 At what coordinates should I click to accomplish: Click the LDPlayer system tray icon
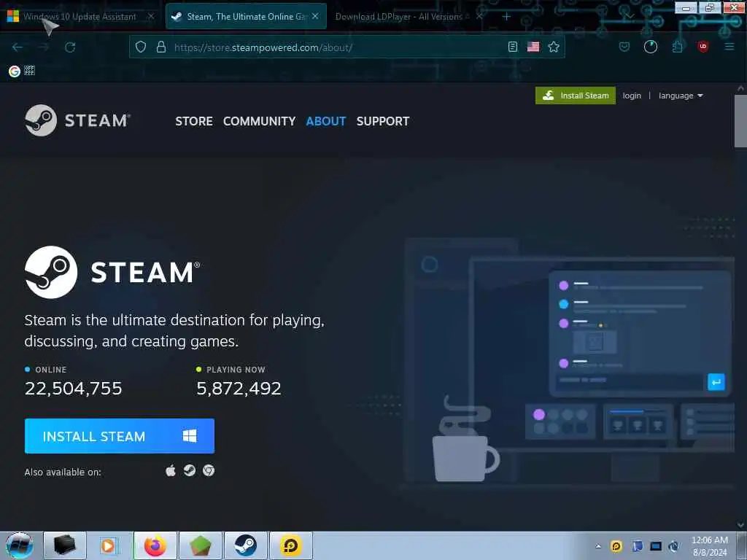[x=616, y=546]
